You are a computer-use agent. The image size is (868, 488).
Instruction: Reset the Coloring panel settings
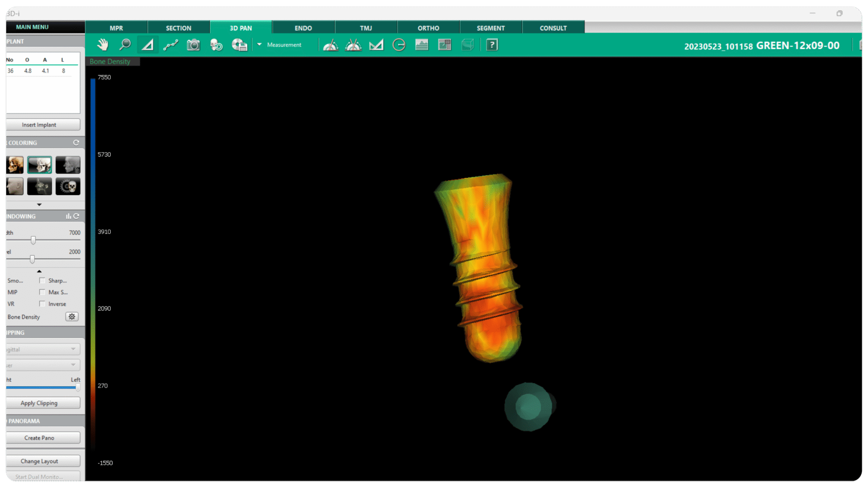coord(76,143)
